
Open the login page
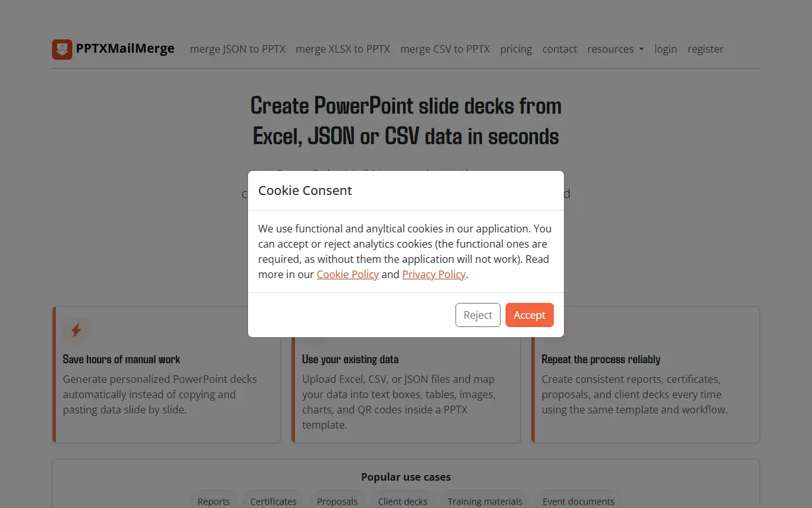pos(665,49)
